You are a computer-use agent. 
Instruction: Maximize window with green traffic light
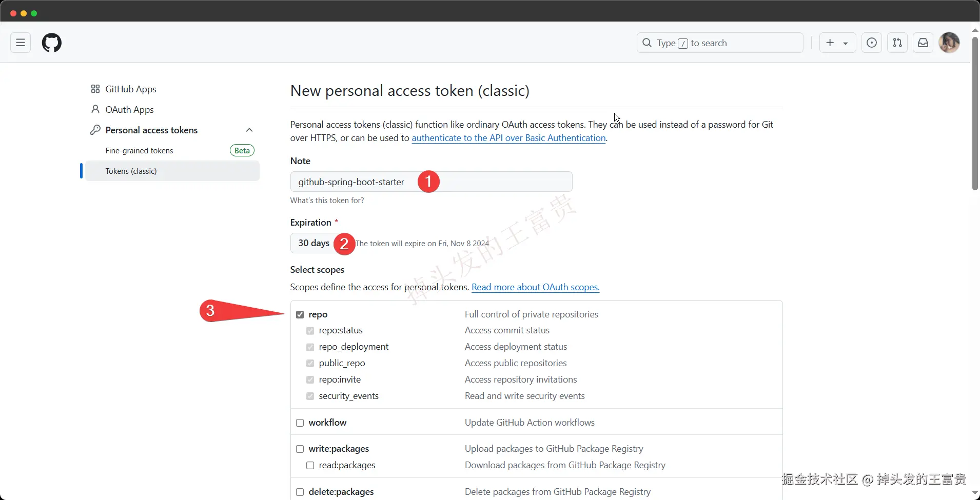34,13
